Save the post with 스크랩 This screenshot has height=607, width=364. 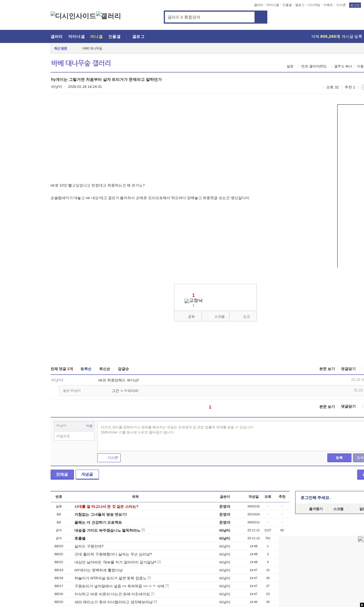(216, 316)
